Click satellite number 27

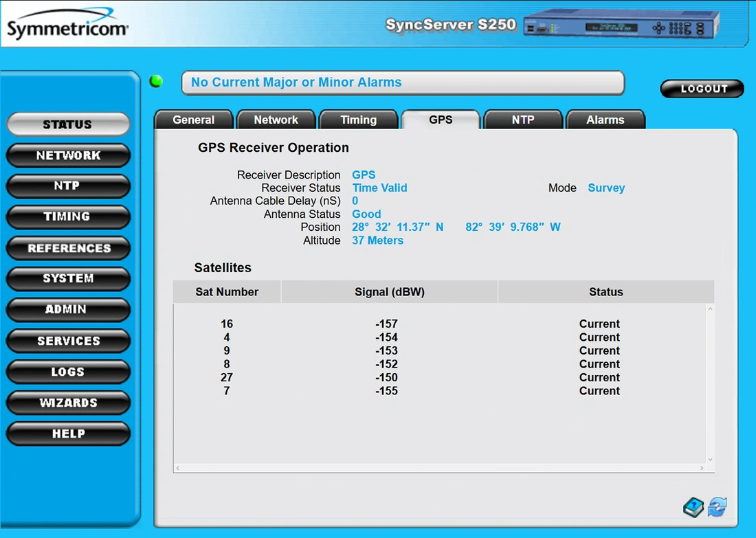227,377
